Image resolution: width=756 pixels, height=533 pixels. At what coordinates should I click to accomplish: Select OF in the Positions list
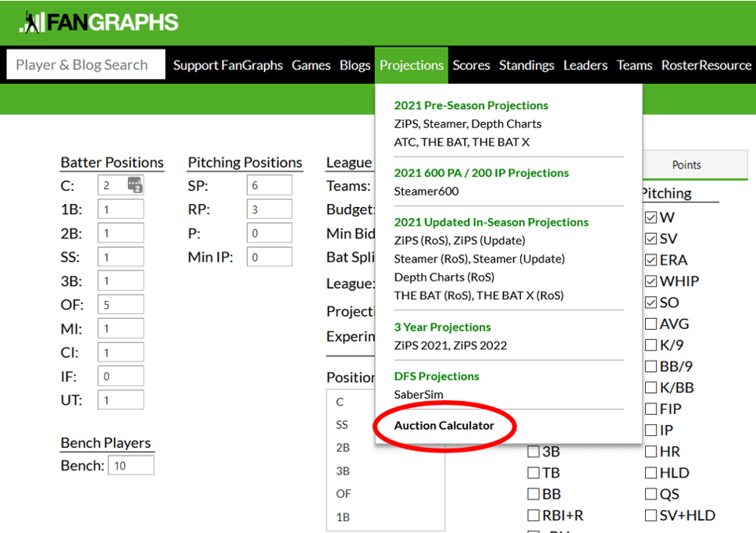[342, 494]
